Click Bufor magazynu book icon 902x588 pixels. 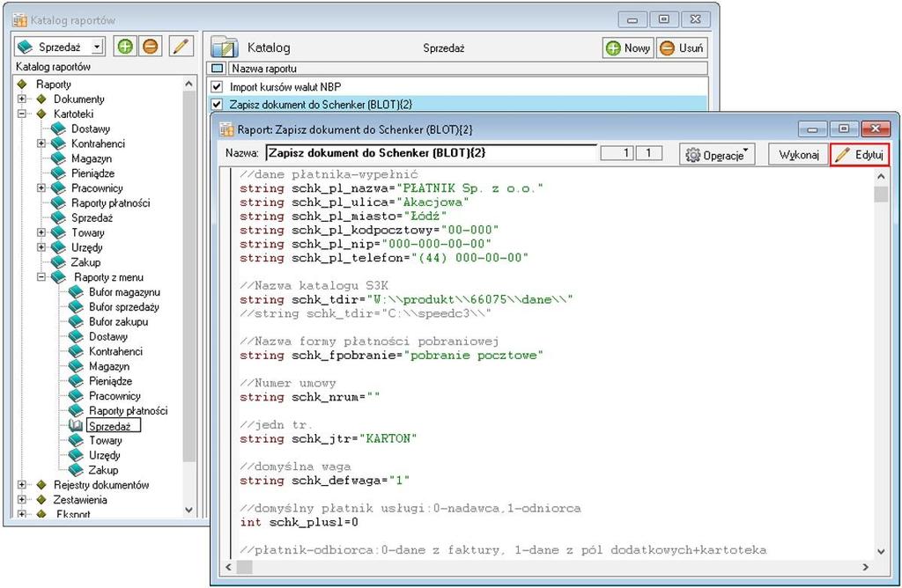76,292
